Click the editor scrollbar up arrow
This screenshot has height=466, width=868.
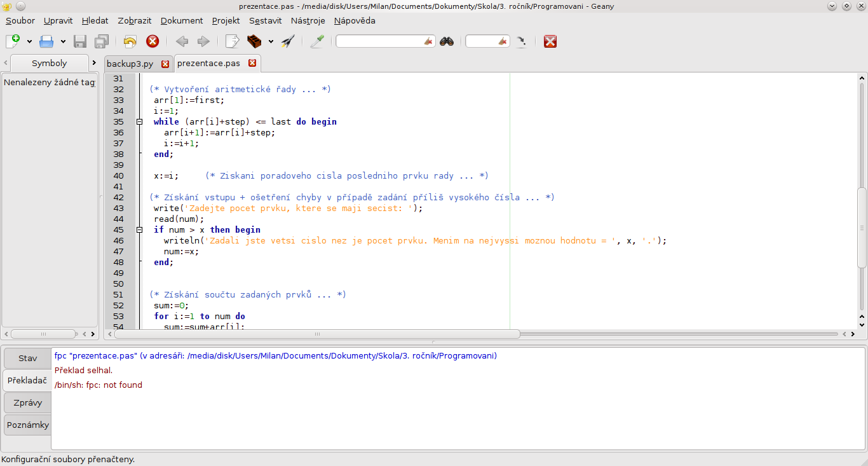[862, 78]
